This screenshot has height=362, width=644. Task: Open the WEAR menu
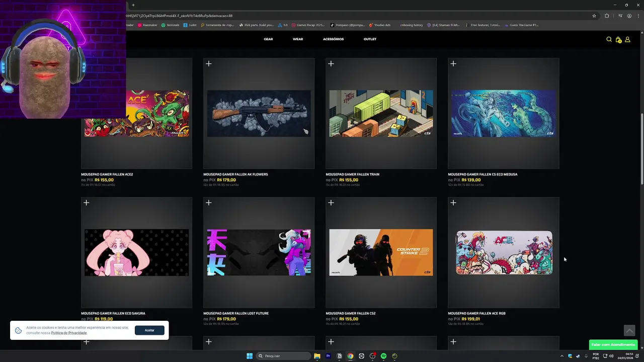click(298, 39)
